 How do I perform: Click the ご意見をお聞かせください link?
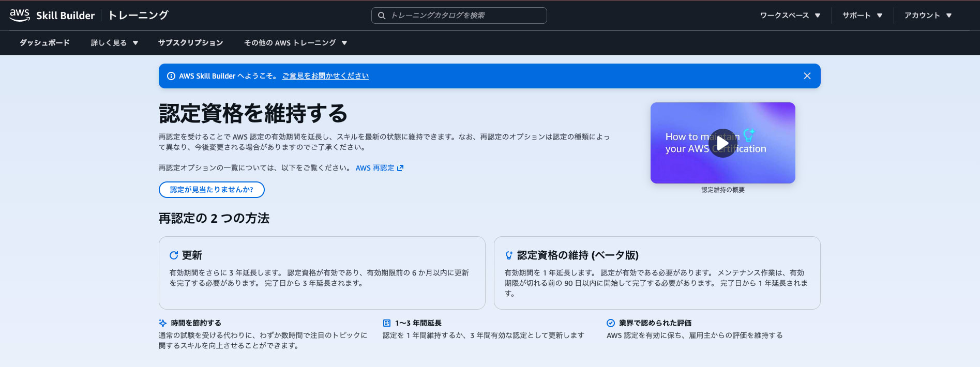pos(325,76)
